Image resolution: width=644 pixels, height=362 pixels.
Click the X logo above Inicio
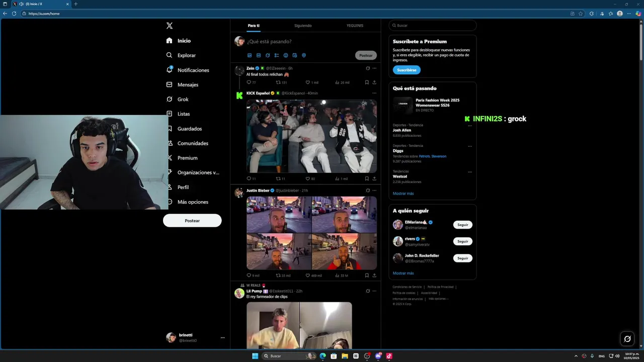(x=170, y=26)
